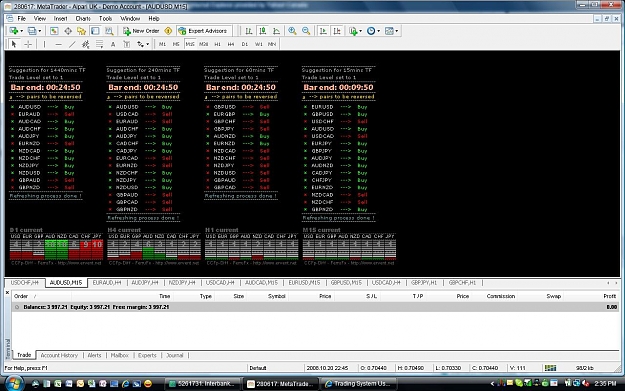Show the Navigator panel icon
This screenshot has height=391, width=625.
pos(82,31)
